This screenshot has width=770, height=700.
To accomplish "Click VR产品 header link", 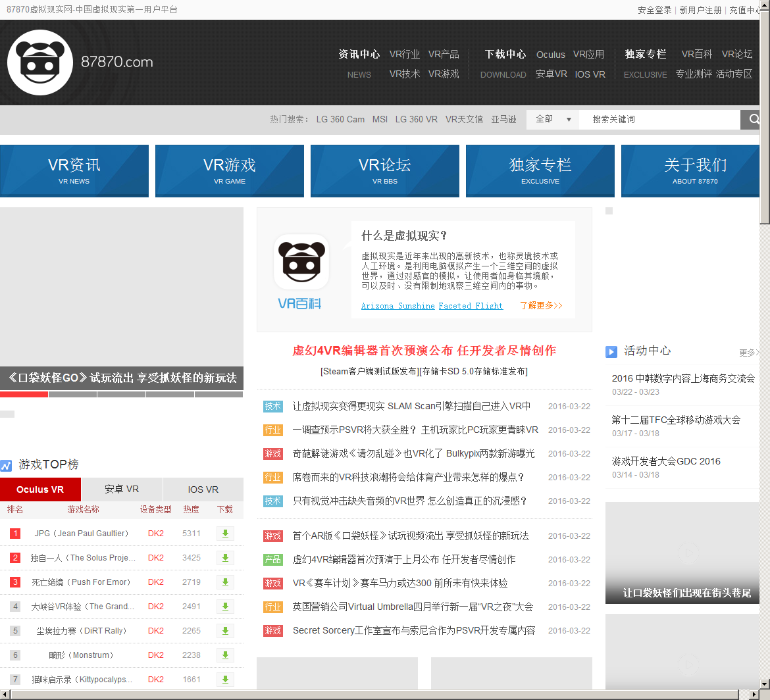I will click(444, 54).
